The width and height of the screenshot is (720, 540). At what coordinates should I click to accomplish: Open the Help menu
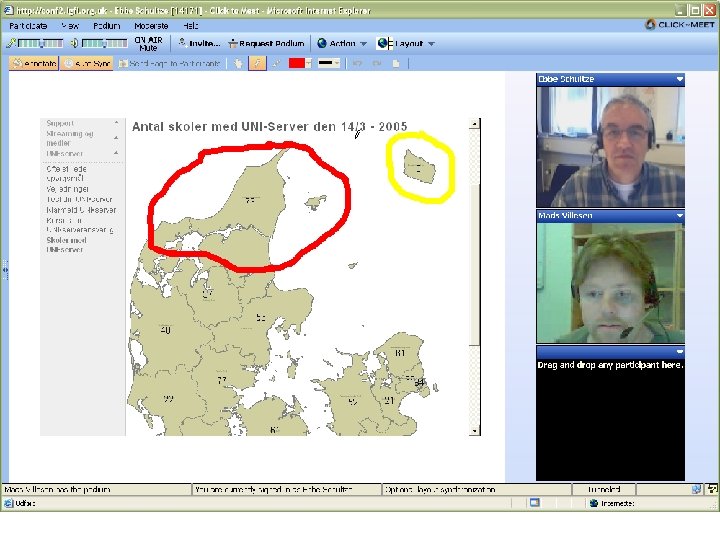point(191,26)
